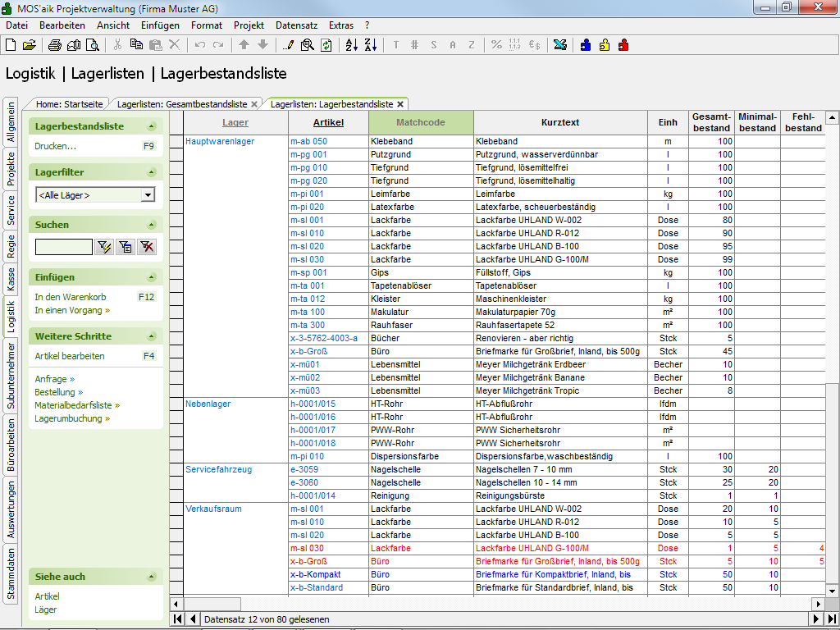The height and width of the screenshot is (630, 840).
Task: Open the Projekte vertical side tab
Action: click(11, 167)
